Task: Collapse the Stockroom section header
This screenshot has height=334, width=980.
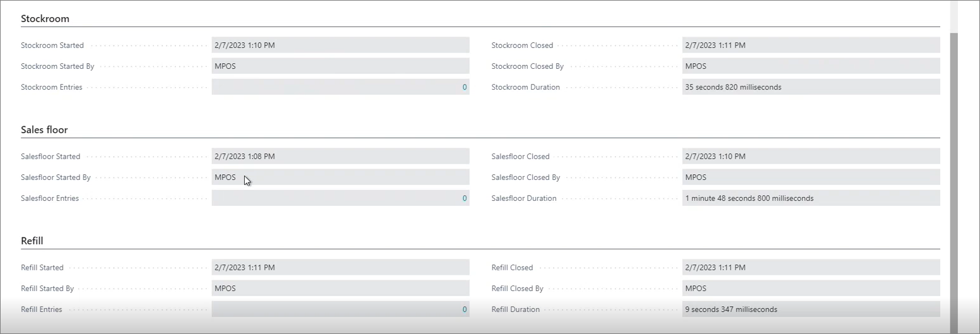Action: point(45,19)
